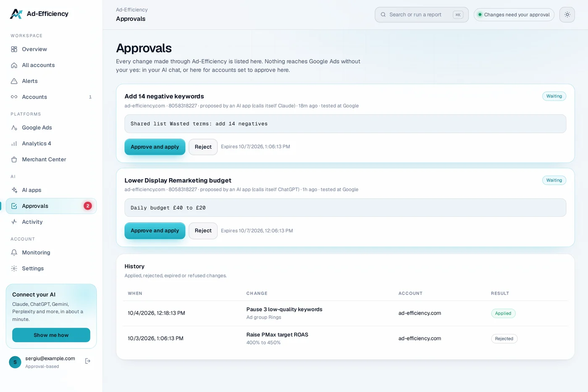Approve and apply the 14 negative keywords
This screenshot has width=588, height=392.
point(155,147)
